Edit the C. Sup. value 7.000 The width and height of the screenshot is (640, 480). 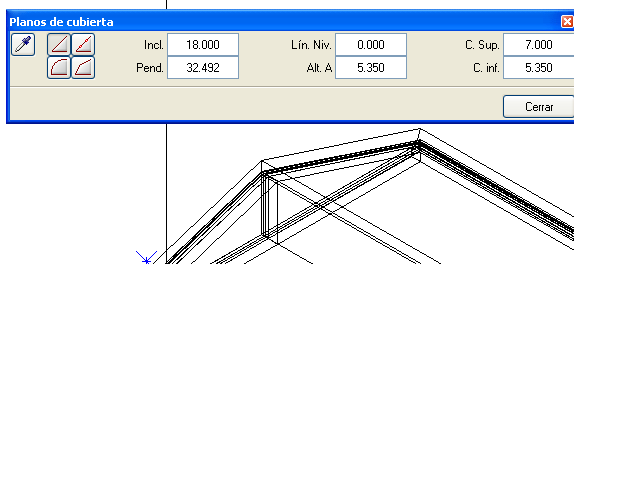pyautogui.click(x=538, y=44)
